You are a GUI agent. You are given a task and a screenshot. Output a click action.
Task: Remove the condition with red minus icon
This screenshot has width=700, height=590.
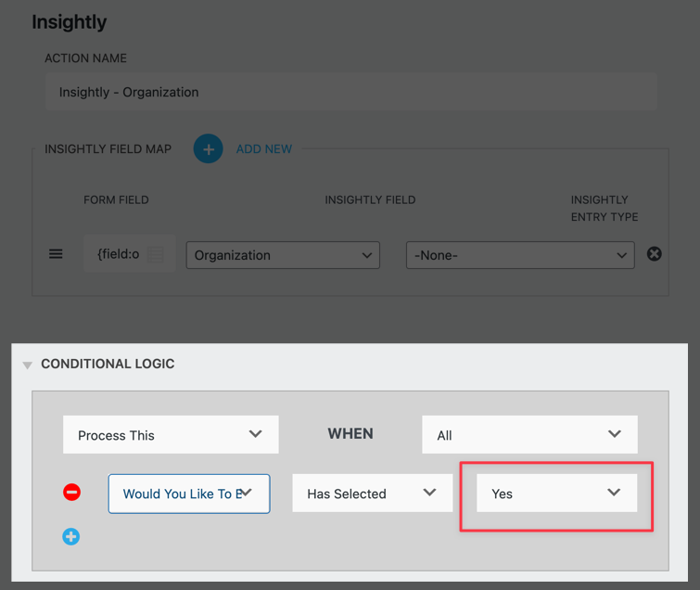pyautogui.click(x=71, y=493)
